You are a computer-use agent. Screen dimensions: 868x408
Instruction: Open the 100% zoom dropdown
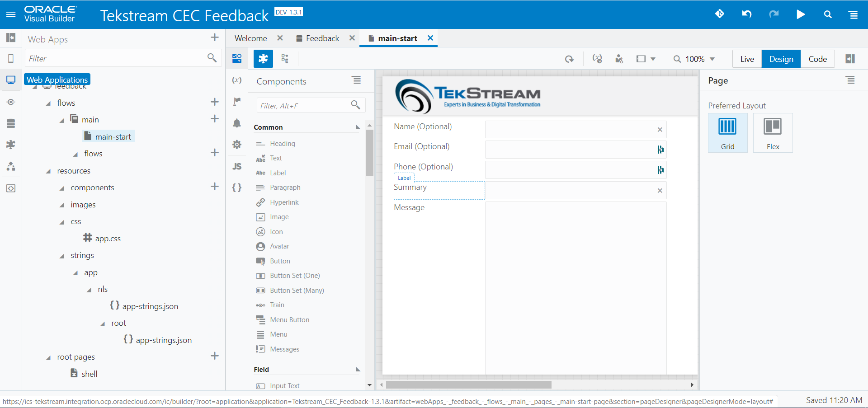(x=694, y=59)
